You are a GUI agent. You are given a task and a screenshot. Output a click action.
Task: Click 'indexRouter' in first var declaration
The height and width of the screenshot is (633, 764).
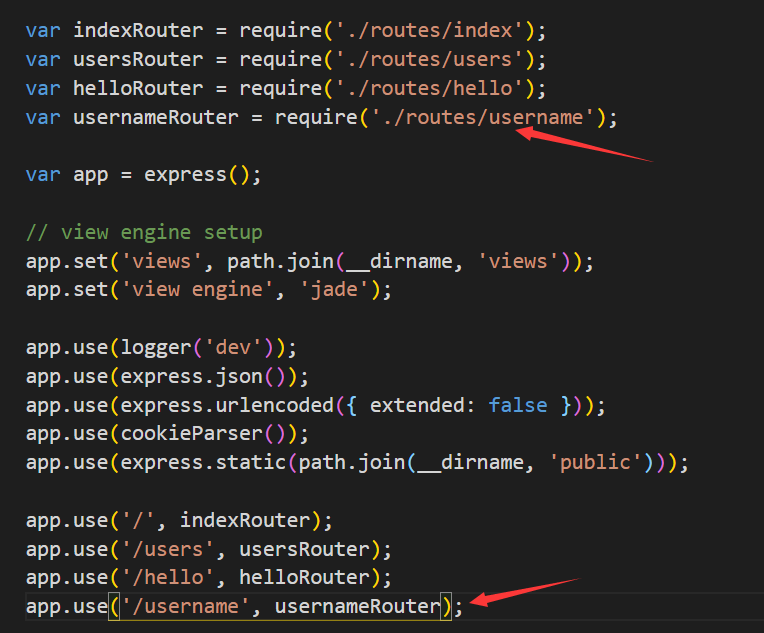click(x=138, y=31)
